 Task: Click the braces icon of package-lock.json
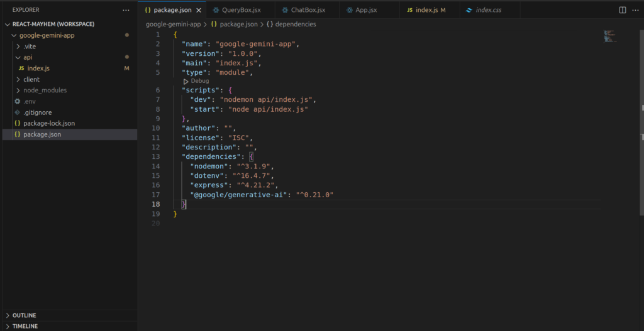(17, 123)
